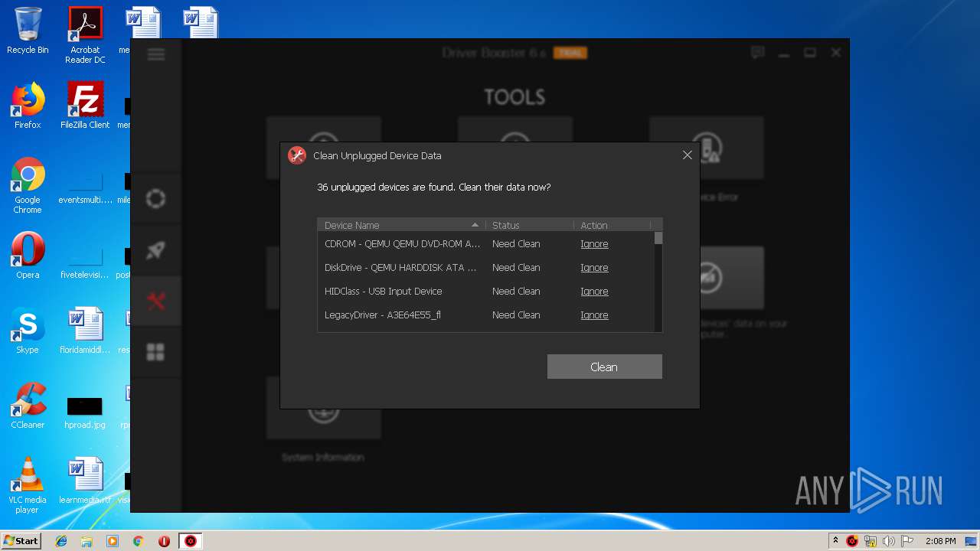Open Windows Media Player from the taskbar
Viewport: 980px width, 551px height.
(113, 541)
